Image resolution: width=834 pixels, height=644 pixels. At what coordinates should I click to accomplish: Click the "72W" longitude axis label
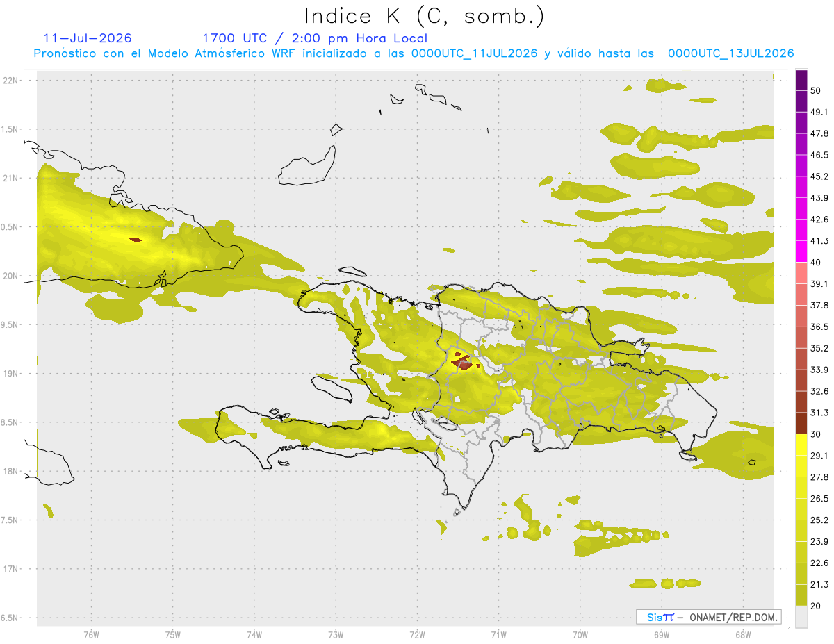coord(418,636)
